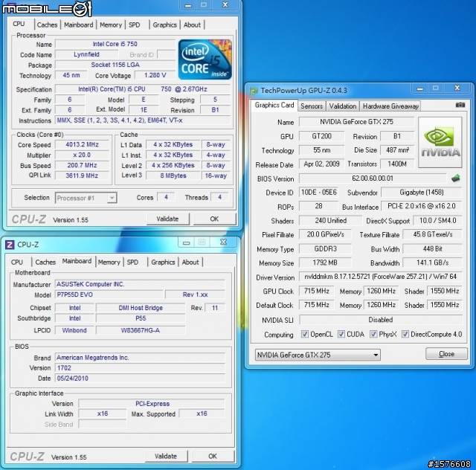Click the motherboard Model field P7P55D EVO

109,294
